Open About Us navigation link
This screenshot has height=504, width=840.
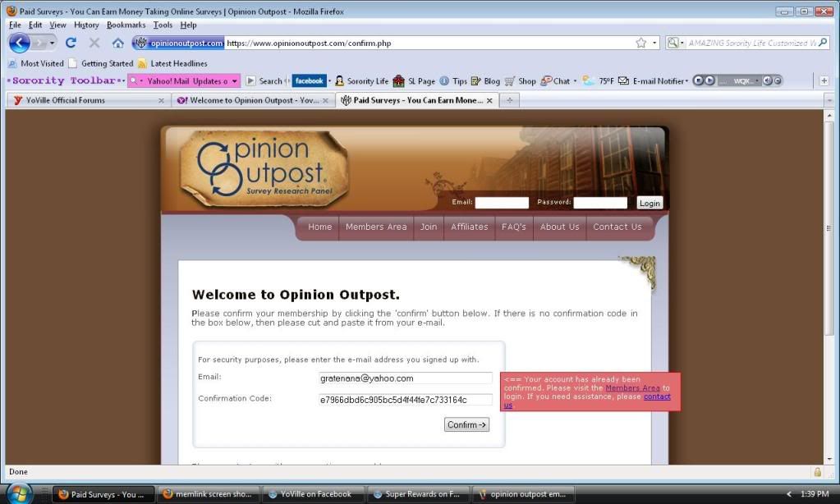559,227
